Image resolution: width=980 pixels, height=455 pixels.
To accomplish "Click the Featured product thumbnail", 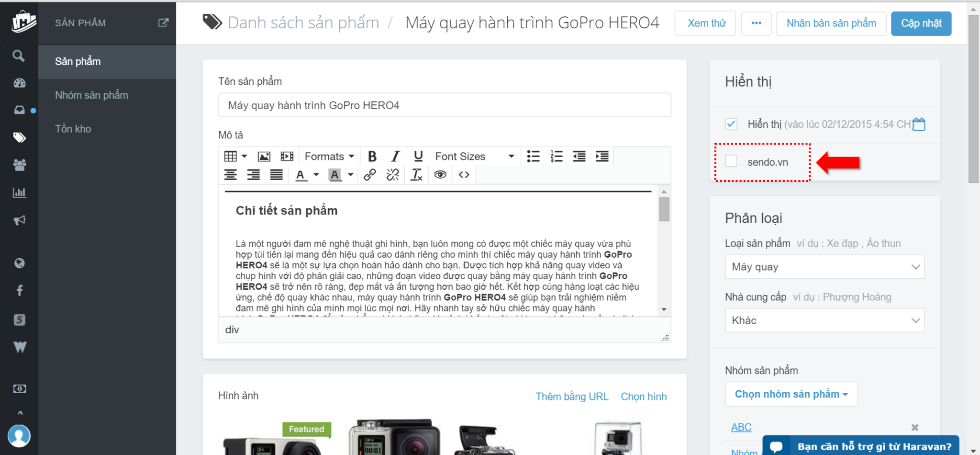I will [277, 438].
